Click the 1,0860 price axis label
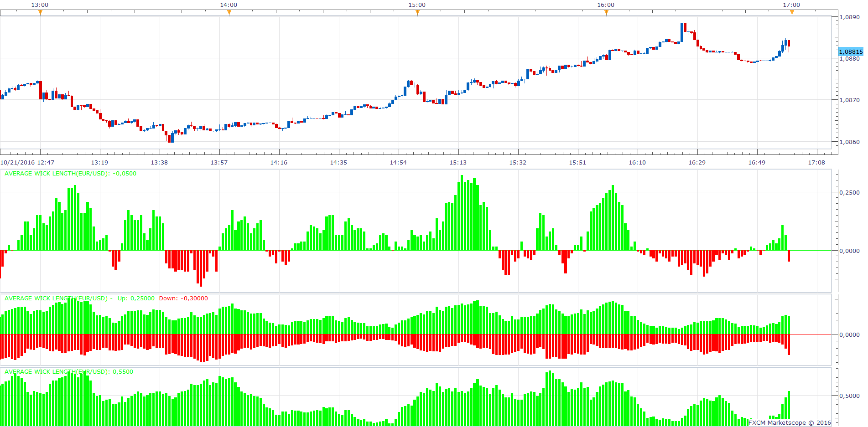 (850, 142)
